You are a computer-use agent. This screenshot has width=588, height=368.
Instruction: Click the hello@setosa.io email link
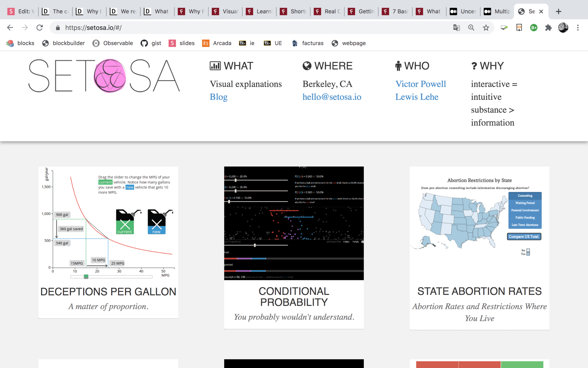(332, 97)
